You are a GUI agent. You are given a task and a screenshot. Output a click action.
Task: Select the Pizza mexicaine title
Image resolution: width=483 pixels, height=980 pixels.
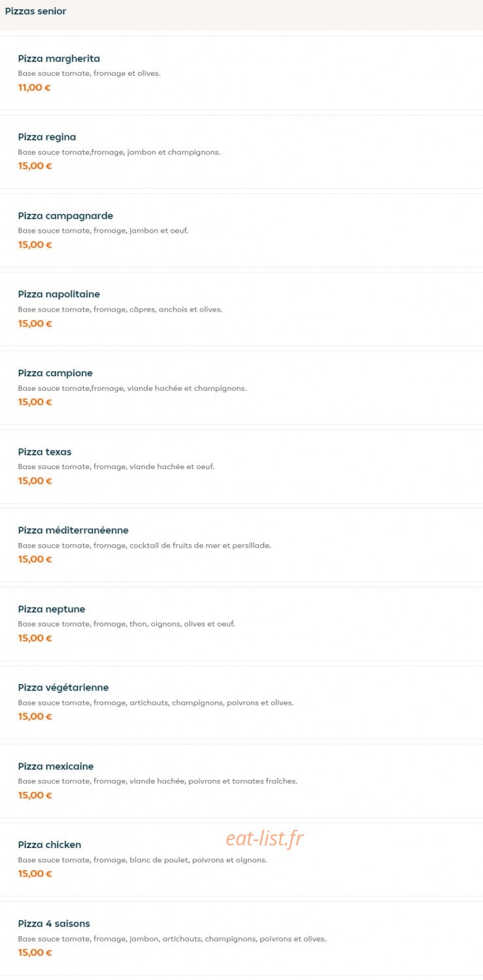[56, 766]
